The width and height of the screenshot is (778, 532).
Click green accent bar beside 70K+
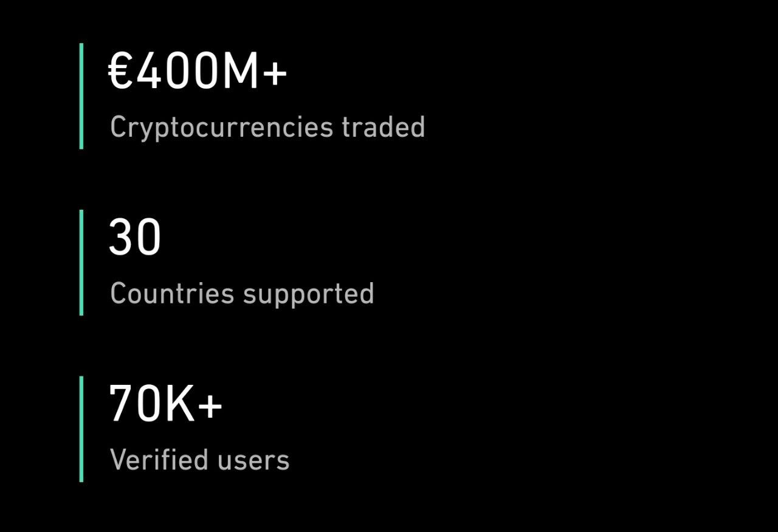pos(81,429)
